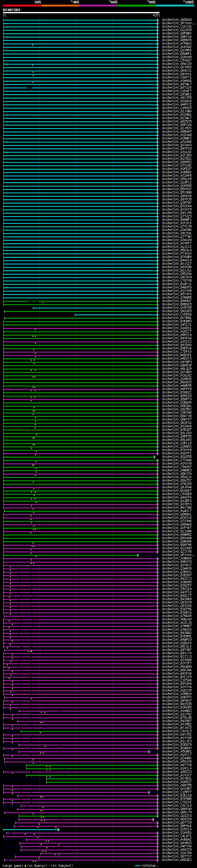Viewport: 197px width, 868px height.
Task: Select the UniRef100_A0ZAB1 label
Action: point(177,115)
